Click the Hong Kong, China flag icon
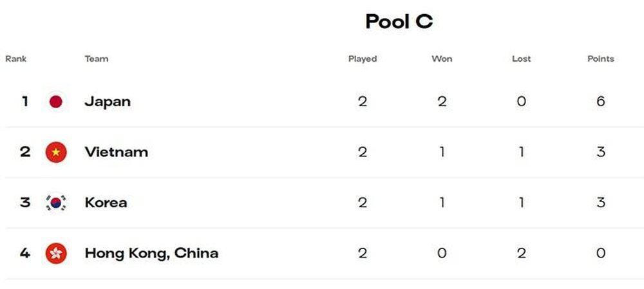The height and width of the screenshot is (289, 644). [x=56, y=254]
